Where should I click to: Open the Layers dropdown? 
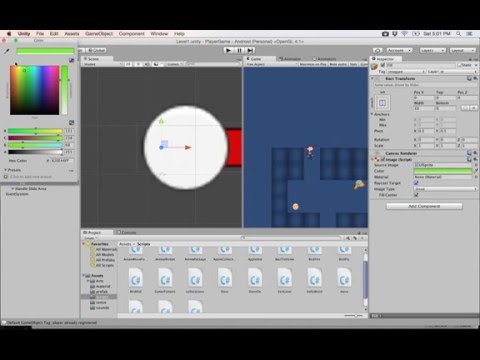pyautogui.click(x=432, y=50)
